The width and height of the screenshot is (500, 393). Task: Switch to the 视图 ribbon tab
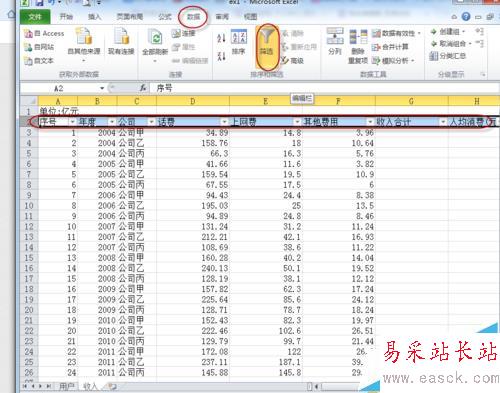[251, 16]
